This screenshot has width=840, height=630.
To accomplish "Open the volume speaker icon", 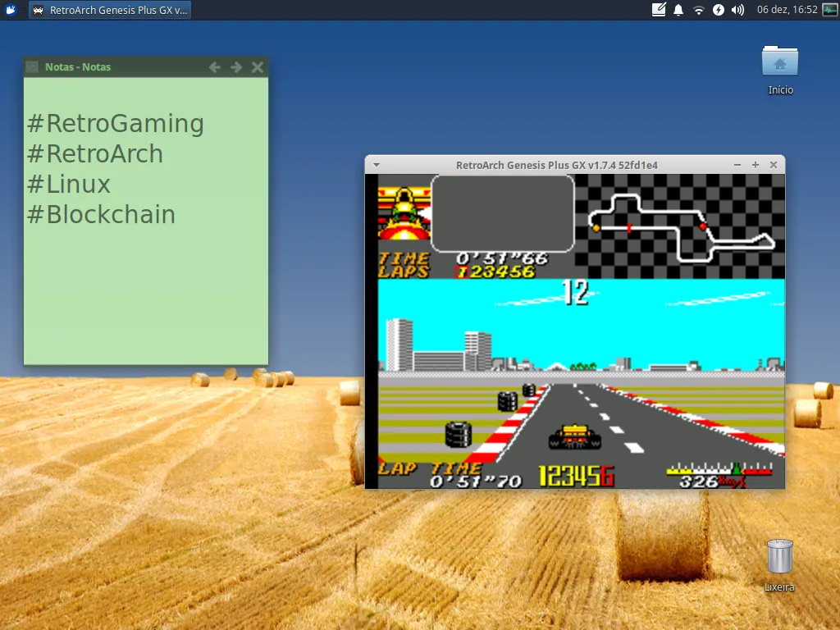I will [737, 10].
